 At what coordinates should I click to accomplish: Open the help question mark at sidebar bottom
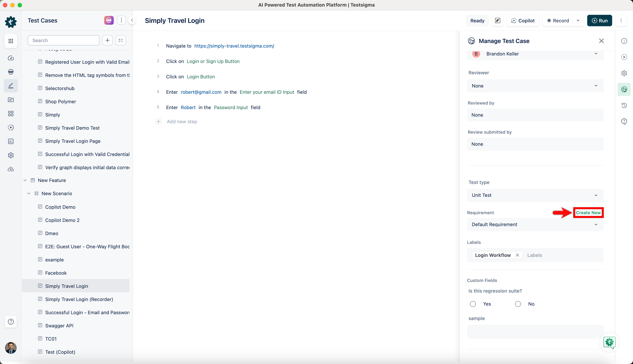[11, 322]
